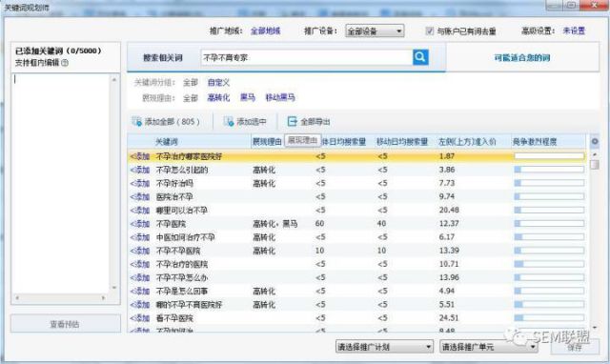610x364 pixels.
Task: Add keyword 不孕不孕医院
Action: [x=140, y=251]
